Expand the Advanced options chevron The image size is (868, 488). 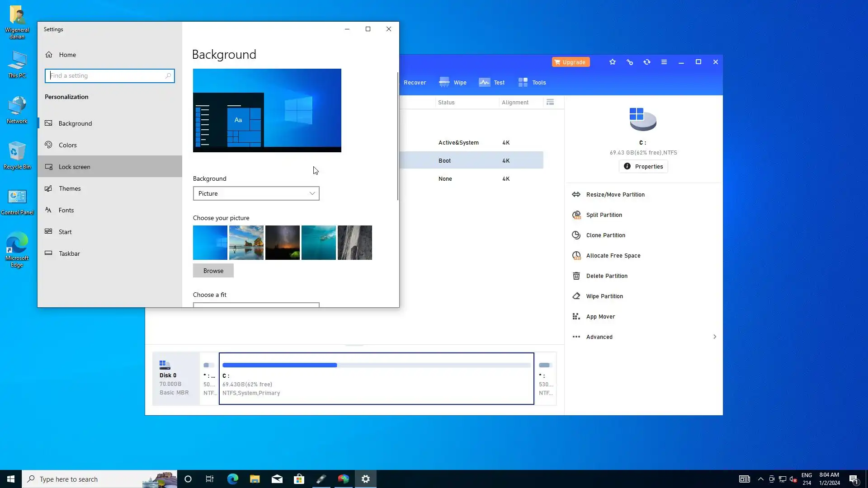[x=714, y=337]
